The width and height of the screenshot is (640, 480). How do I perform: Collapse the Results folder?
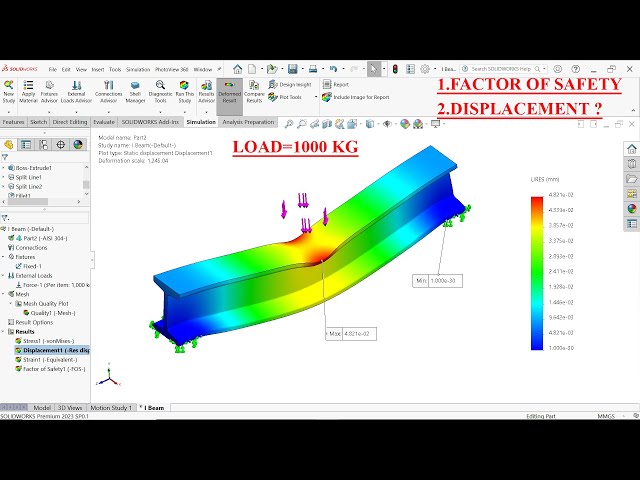[x=4, y=331]
